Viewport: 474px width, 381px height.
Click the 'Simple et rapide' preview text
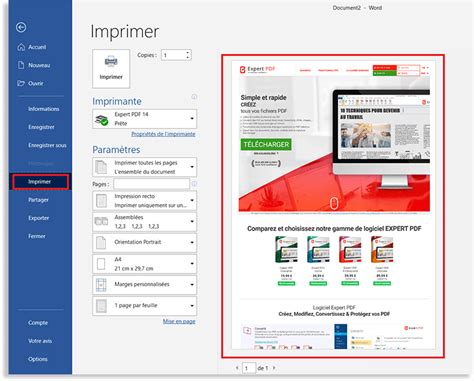coord(263,98)
